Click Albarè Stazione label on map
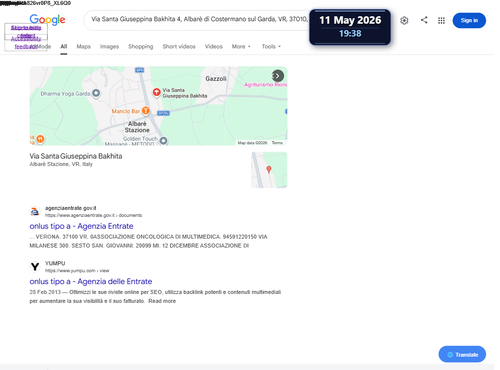The width and height of the screenshot is (500, 370). coord(137,127)
